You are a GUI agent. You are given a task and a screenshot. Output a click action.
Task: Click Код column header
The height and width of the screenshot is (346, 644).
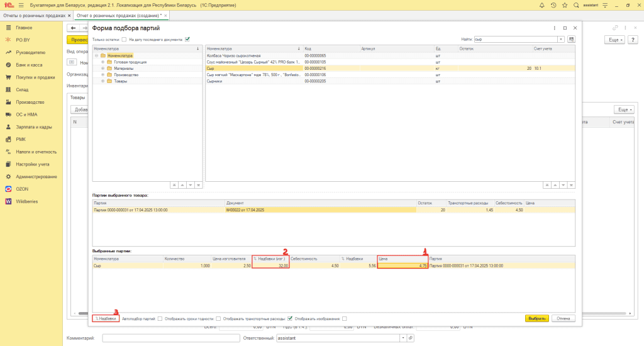[x=331, y=48]
